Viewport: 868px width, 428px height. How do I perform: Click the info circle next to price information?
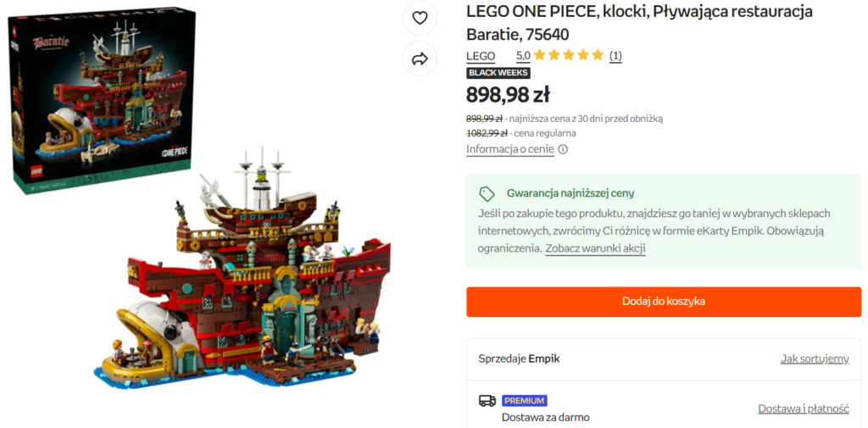pos(563,150)
